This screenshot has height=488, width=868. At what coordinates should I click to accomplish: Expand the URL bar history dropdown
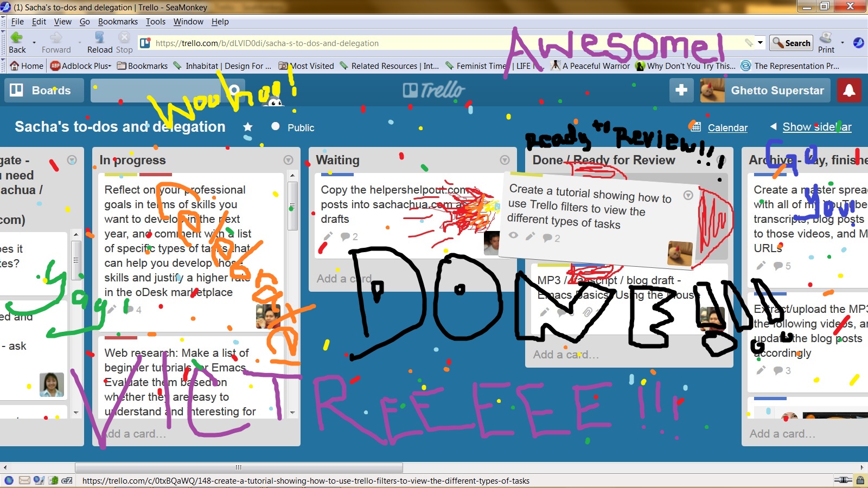[x=761, y=43]
